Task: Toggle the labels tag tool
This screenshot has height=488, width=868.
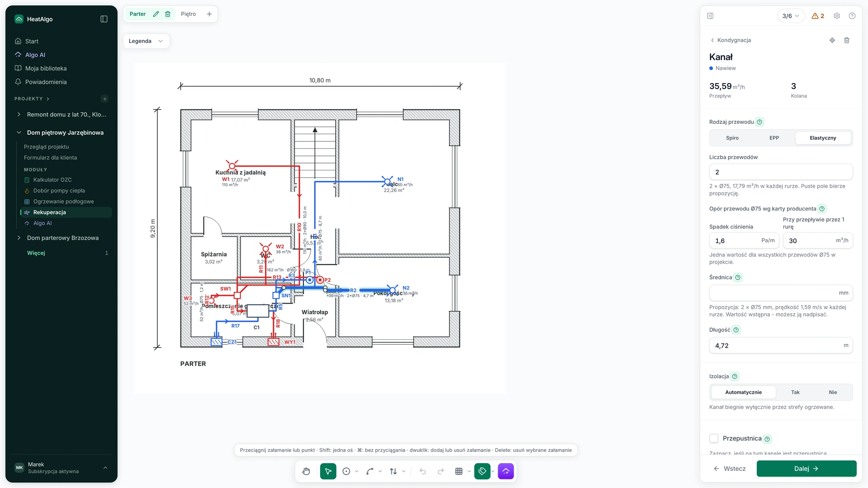Action: (x=482, y=471)
